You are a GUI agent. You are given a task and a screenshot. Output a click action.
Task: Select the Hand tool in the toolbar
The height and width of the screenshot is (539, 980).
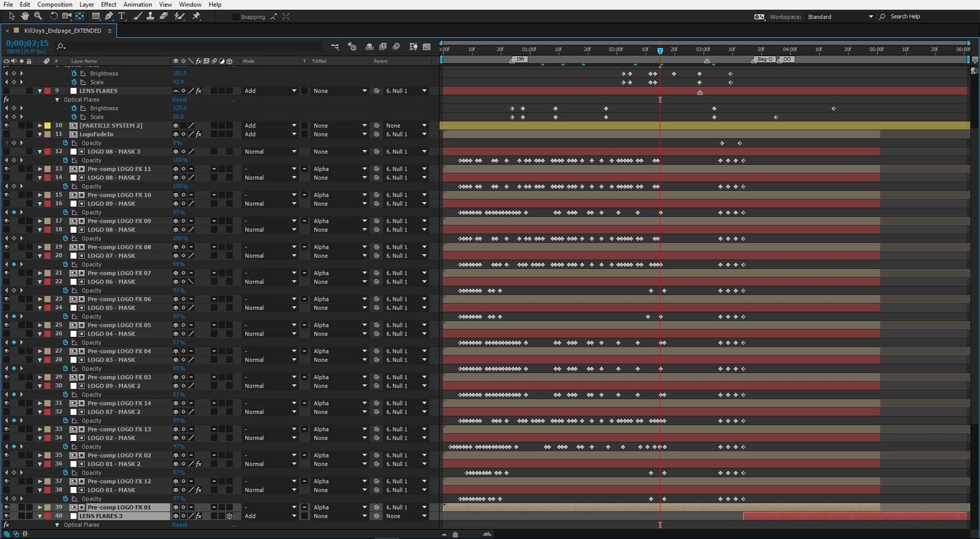[25, 16]
